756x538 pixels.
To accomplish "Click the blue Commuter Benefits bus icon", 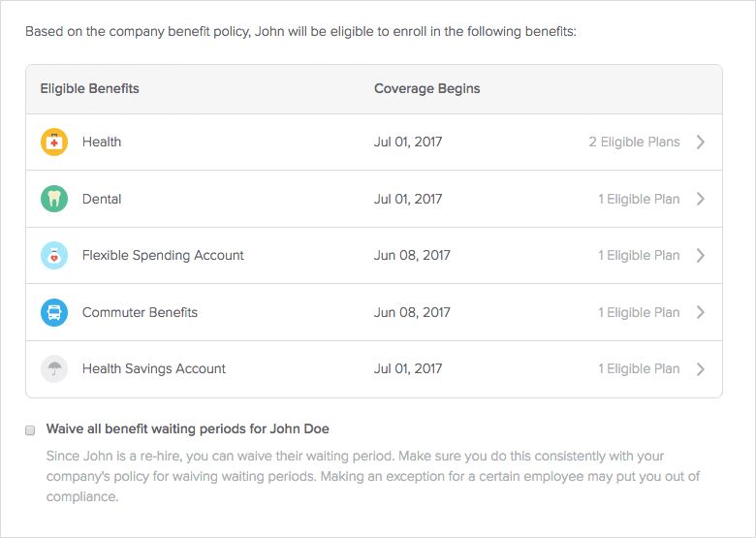I will point(54,312).
